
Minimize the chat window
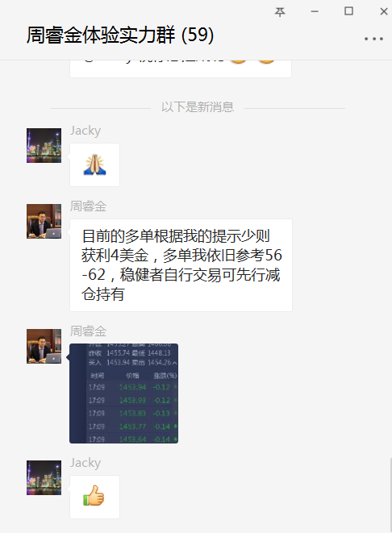[315, 11]
